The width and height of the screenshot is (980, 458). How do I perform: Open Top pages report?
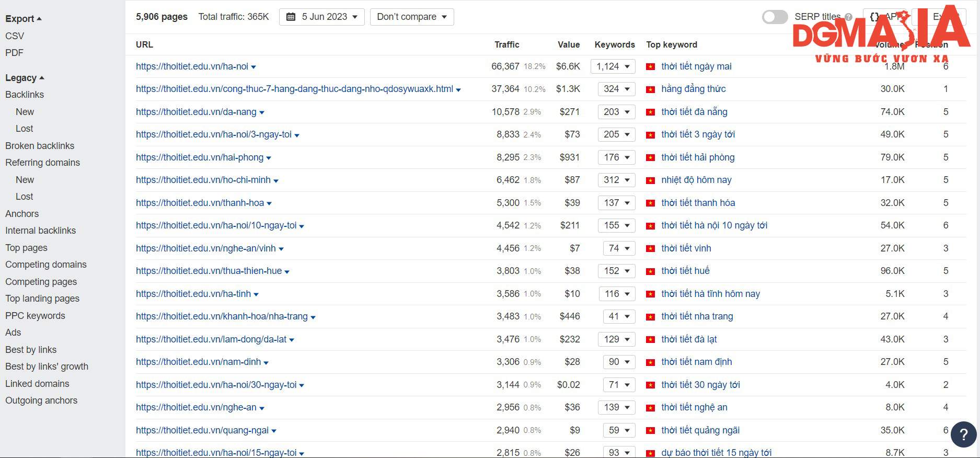[26, 248]
